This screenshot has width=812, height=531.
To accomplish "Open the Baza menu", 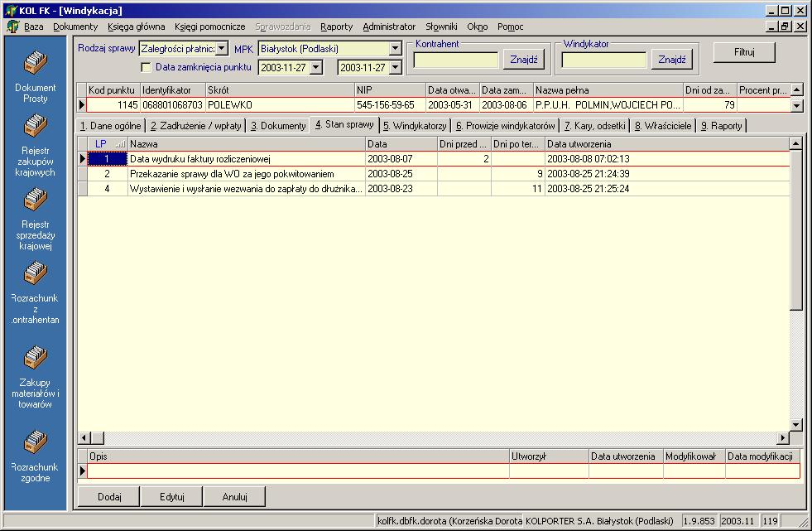I will [x=34, y=27].
